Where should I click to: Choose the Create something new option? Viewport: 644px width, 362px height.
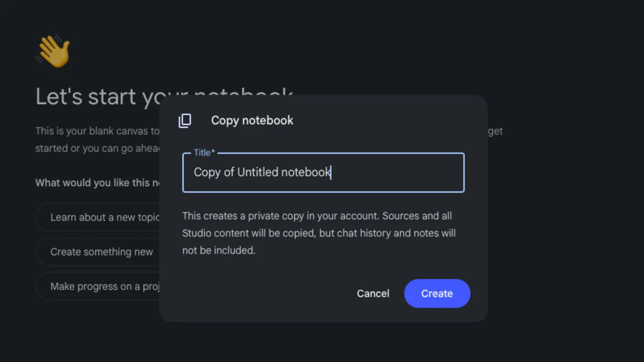pyautogui.click(x=98, y=252)
